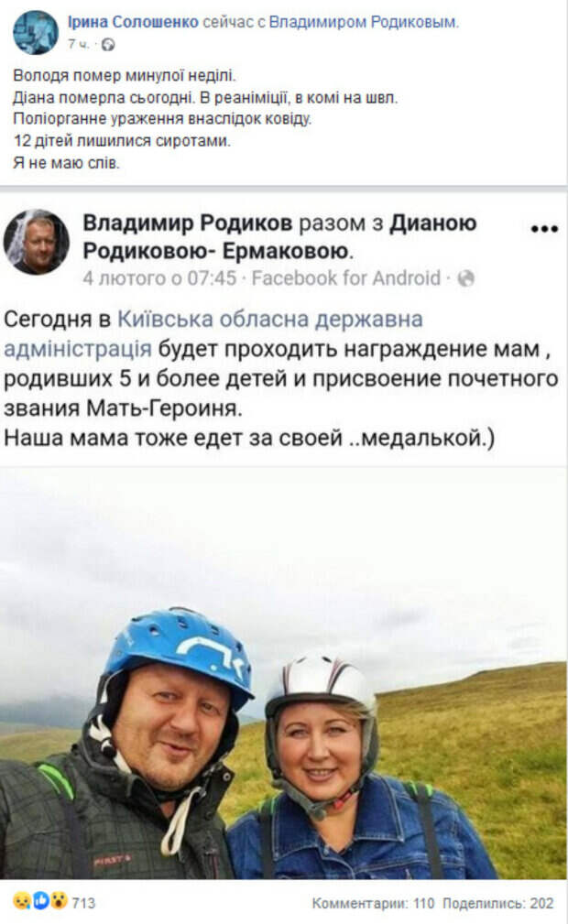Image resolution: width=568 pixels, height=924 pixels.
Task: View the 713 reactions count
Action: point(83,903)
